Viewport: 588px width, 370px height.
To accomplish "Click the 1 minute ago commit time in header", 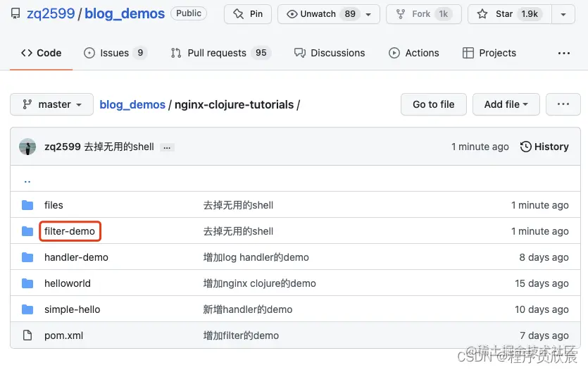I will tap(480, 147).
